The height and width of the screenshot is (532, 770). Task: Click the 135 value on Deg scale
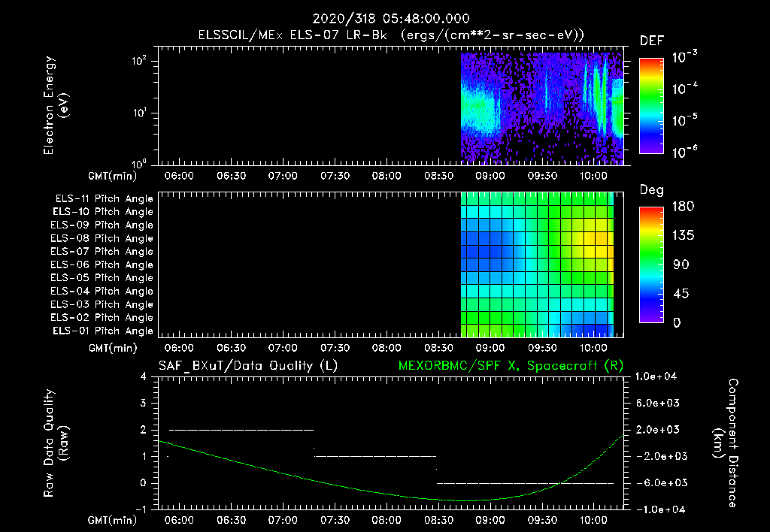(x=683, y=235)
